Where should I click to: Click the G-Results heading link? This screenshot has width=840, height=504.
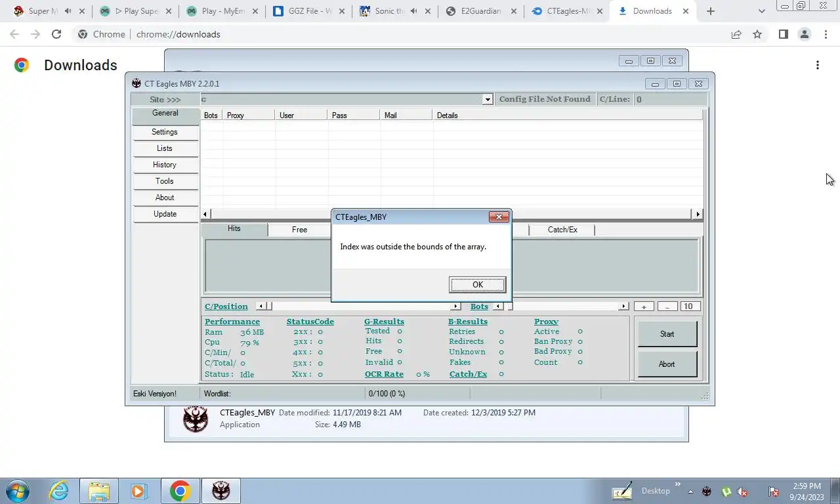click(384, 322)
